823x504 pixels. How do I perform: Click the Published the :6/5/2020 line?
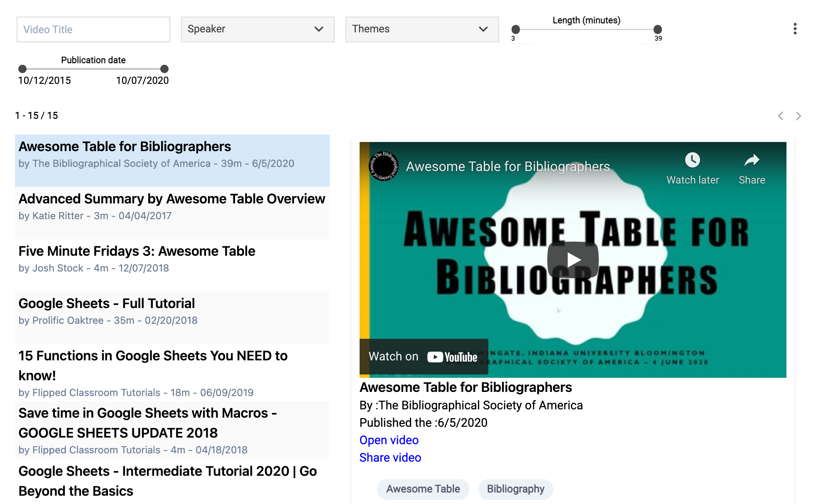pyautogui.click(x=424, y=423)
